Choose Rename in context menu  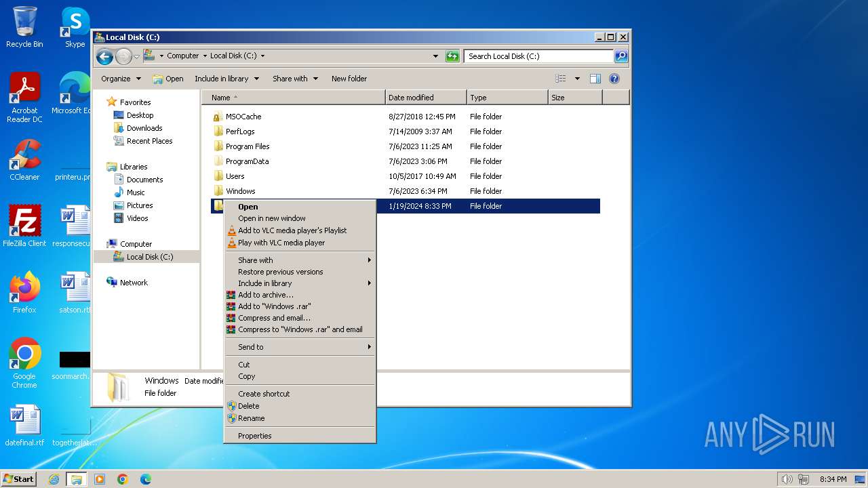pyautogui.click(x=300, y=418)
